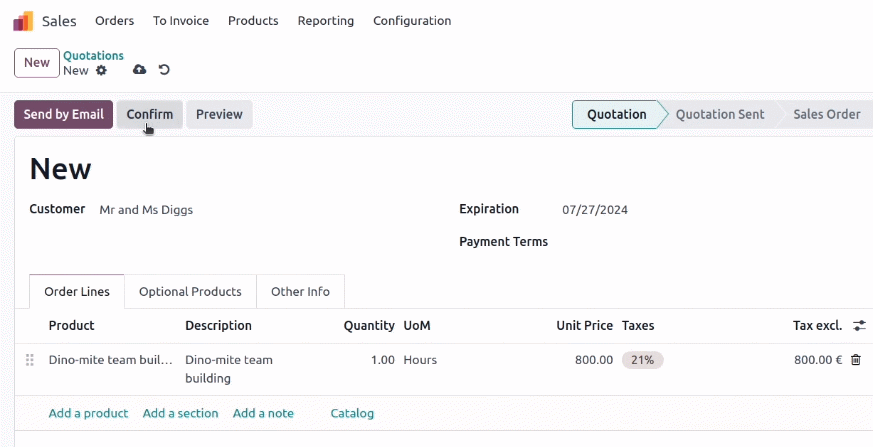
Task: Discard changes with undo arrow icon
Action: pyautogui.click(x=164, y=70)
